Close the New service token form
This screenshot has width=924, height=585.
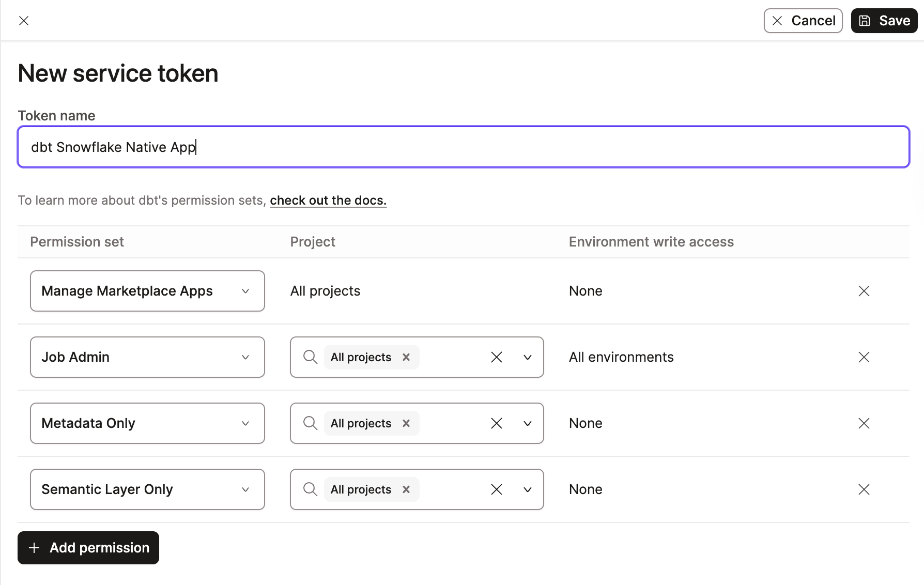tap(24, 21)
